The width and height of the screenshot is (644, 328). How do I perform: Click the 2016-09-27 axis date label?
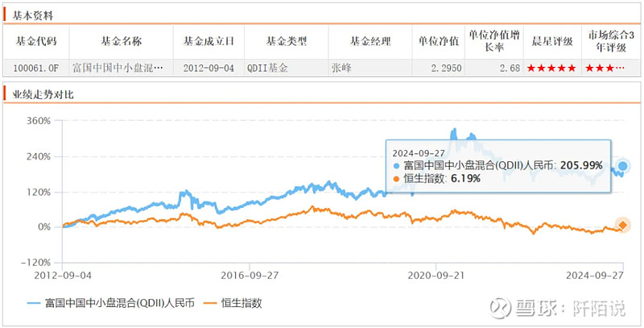point(250,276)
